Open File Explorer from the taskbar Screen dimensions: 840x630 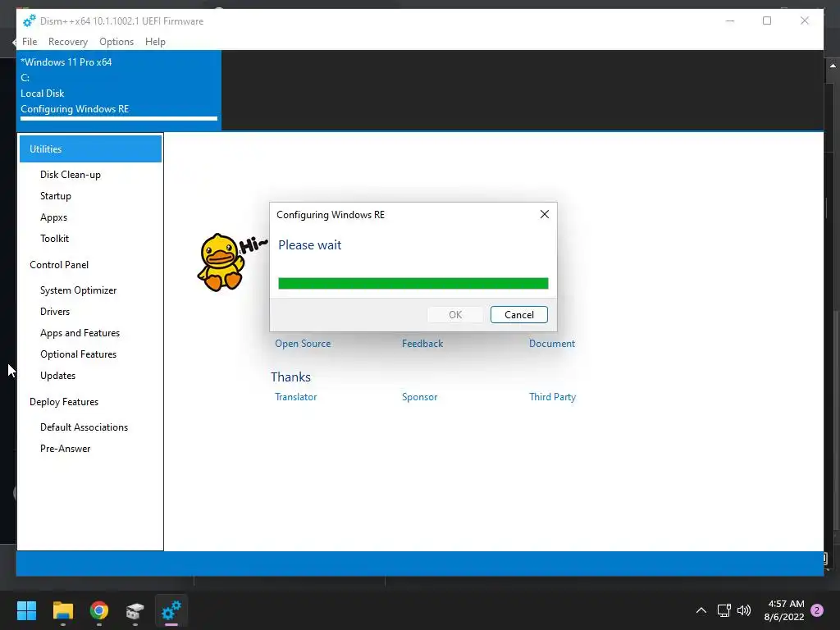click(x=62, y=610)
